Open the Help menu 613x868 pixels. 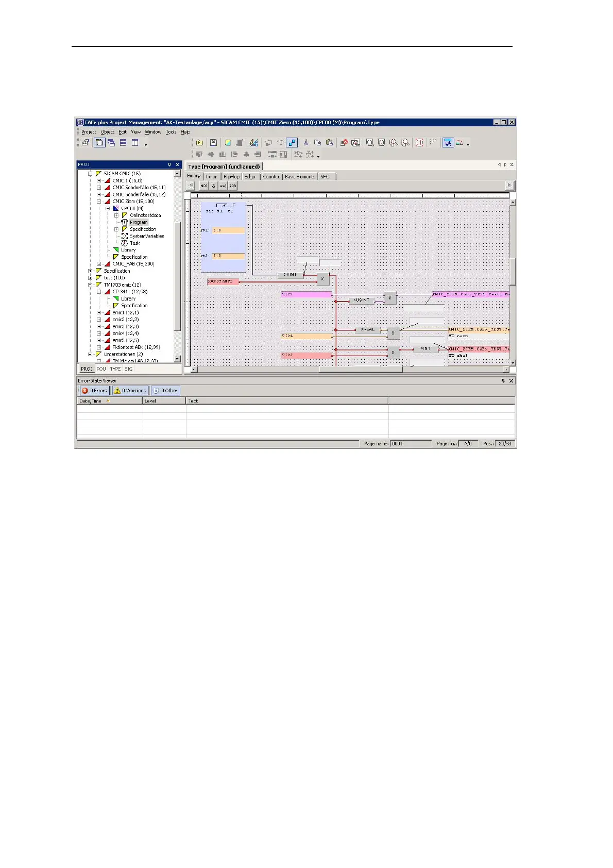[185, 132]
